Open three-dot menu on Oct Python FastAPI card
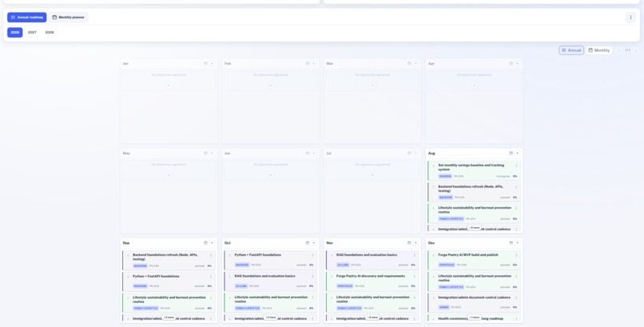Screen dimensions: 644x327 click(312, 255)
